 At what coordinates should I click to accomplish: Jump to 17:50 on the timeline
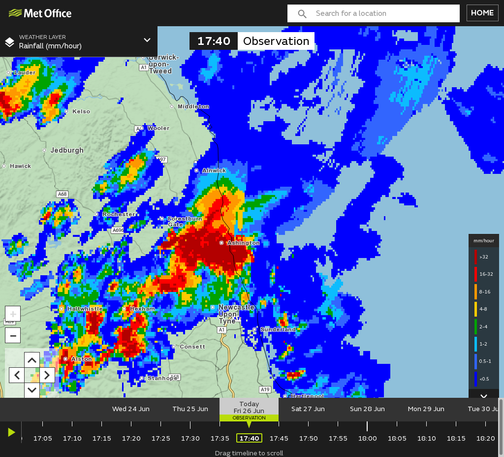[x=308, y=438]
